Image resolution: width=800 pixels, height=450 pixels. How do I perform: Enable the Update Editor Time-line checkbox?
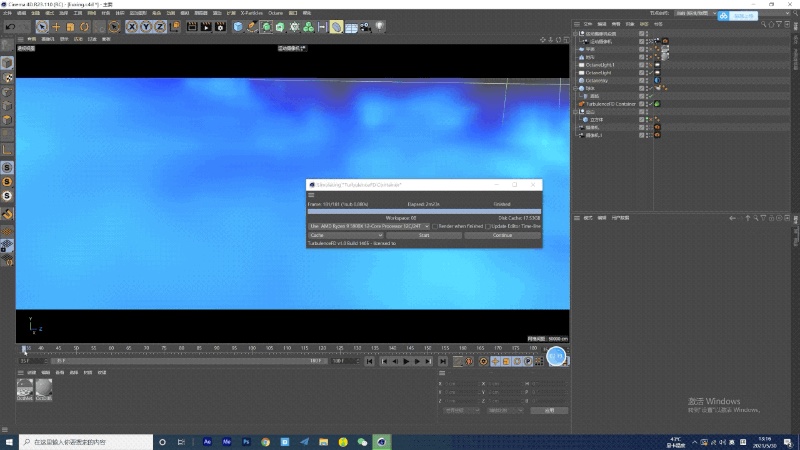[x=488, y=226]
